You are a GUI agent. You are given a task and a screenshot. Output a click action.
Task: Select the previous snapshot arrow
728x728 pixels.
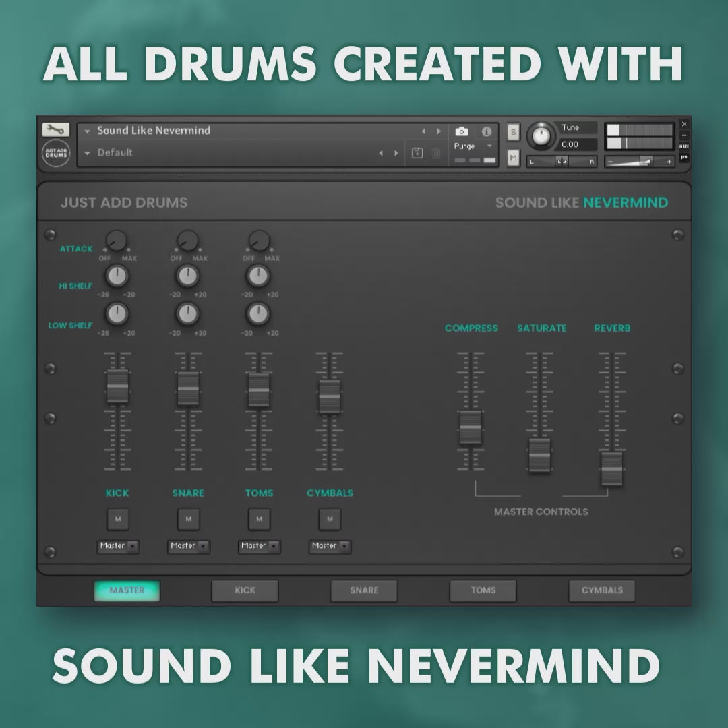(x=380, y=153)
